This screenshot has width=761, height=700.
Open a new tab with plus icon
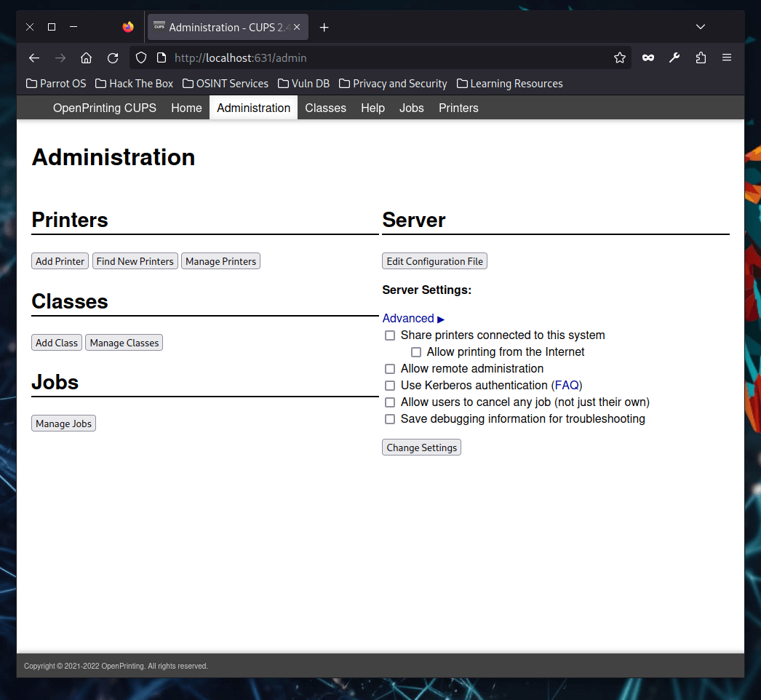click(x=324, y=27)
